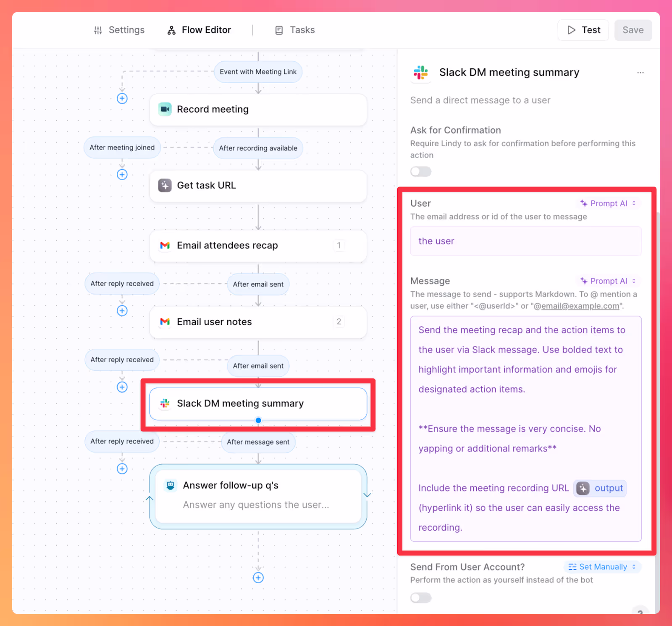
Task: Click the Slack logo in the side panel header
Action: point(421,73)
